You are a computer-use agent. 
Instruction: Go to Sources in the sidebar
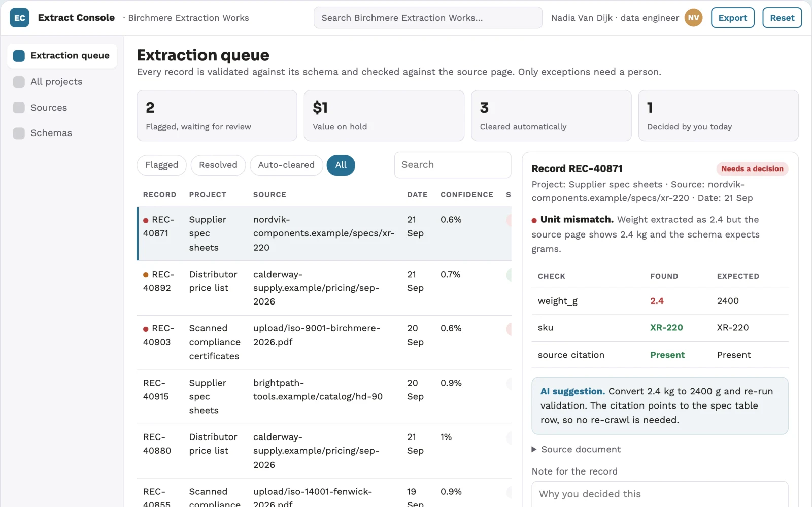[x=62, y=108]
